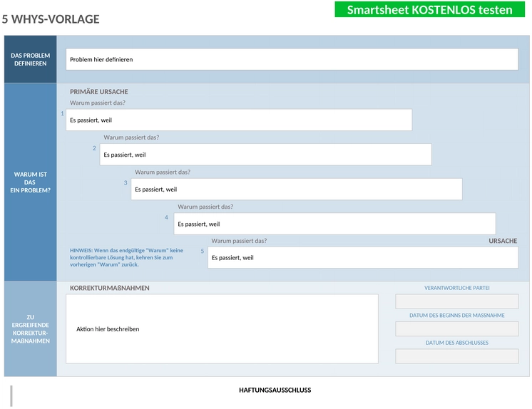The width and height of the screenshot is (532, 409).
Task: Click the 'WARUM IST DAS EIN PROBLEM?' side label
Action: point(30,182)
